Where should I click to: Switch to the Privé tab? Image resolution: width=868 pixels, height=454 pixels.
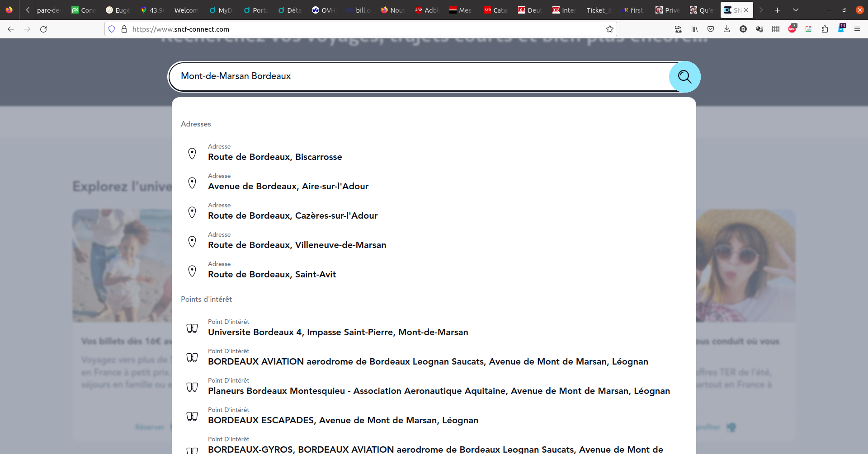(668, 10)
